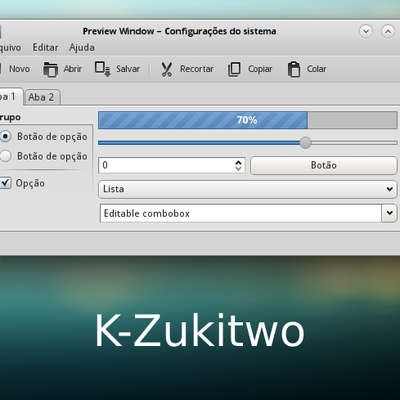Click the Colar clipboard icon
Viewport: 400px width, 400px height.
(294, 69)
